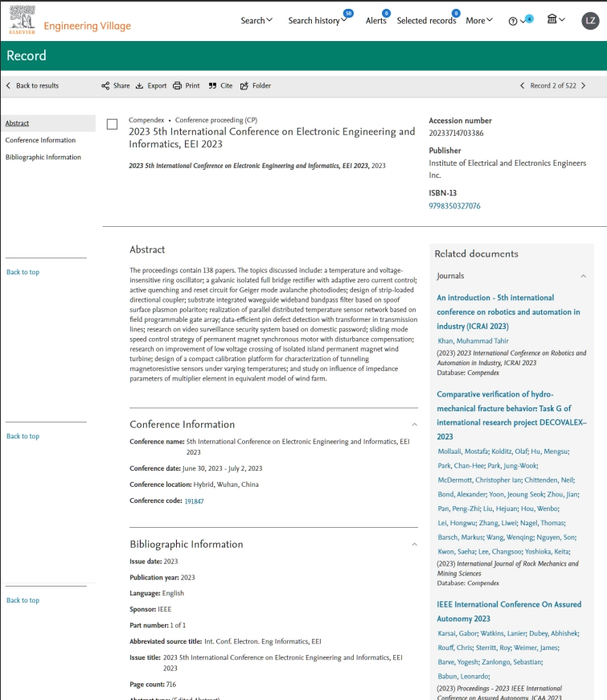Screen dimensions: 607x700
Task: Open conference code 191847 link
Action: 194,501
